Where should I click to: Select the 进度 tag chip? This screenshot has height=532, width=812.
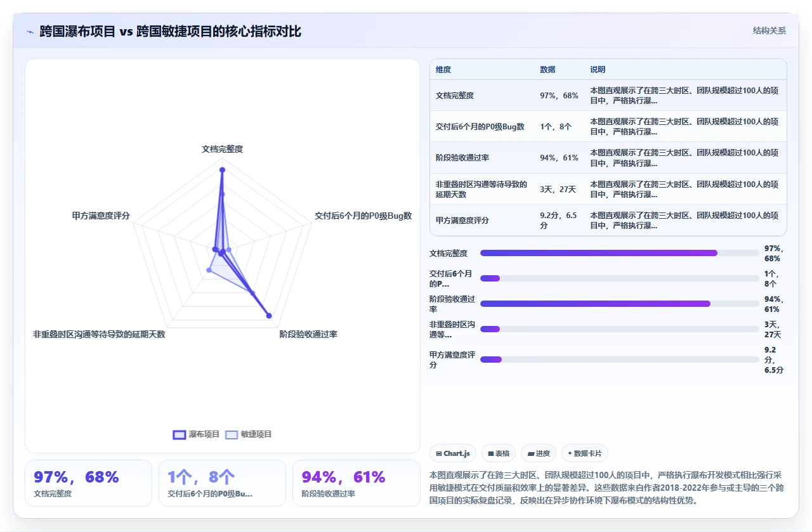539,453
